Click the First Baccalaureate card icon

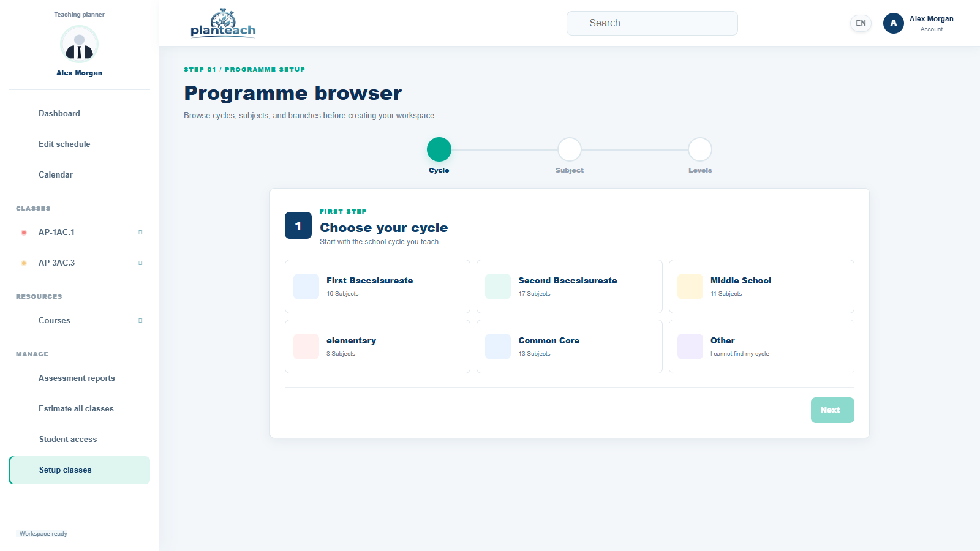[306, 287]
